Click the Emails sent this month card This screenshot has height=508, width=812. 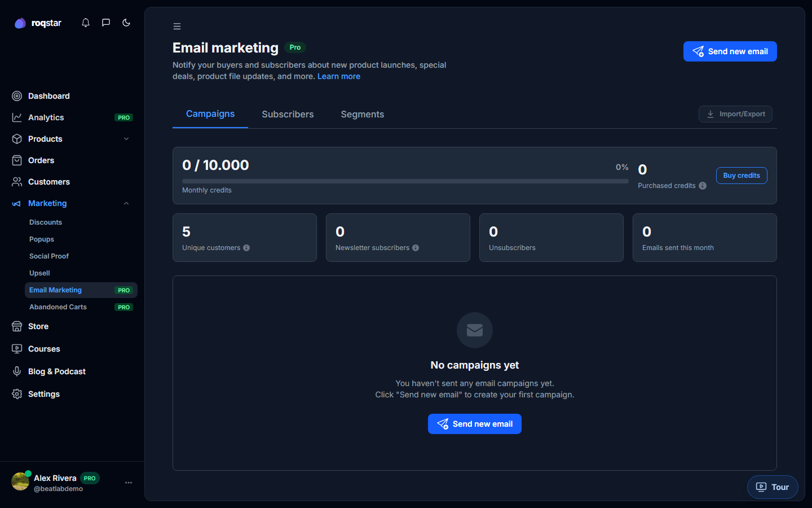point(705,238)
